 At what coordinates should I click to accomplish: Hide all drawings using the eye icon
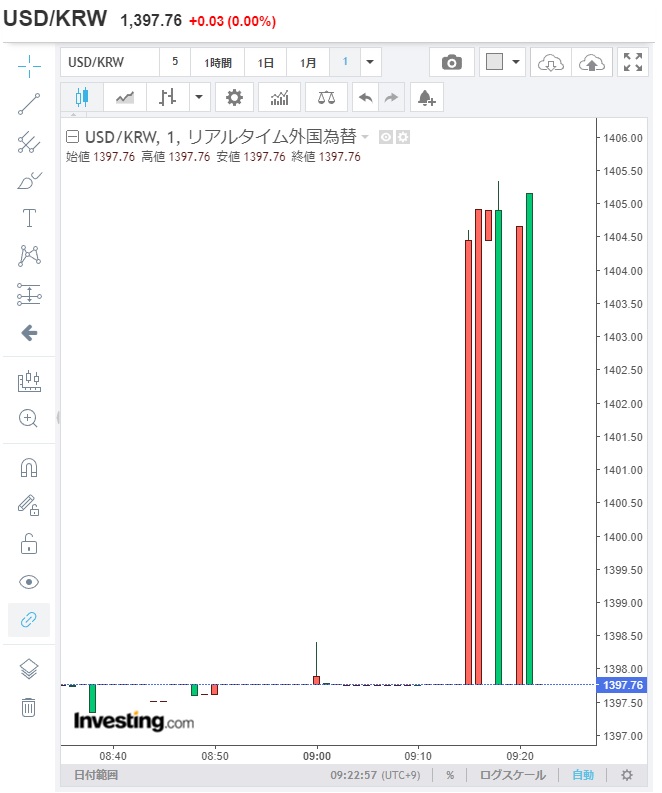click(x=29, y=582)
